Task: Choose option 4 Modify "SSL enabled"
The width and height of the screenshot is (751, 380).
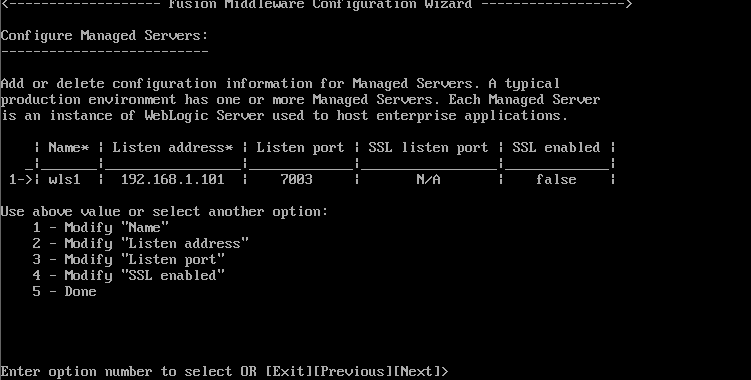Action: [x=129, y=276]
